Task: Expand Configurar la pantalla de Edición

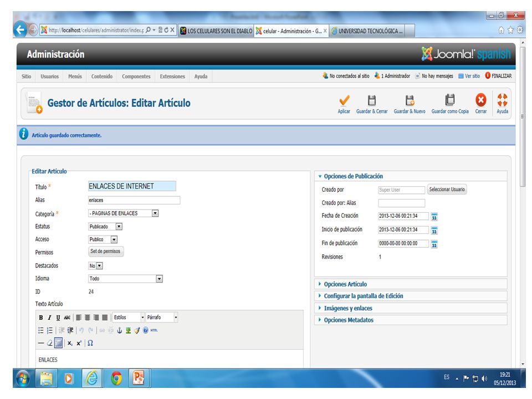Action: click(363, 296)
